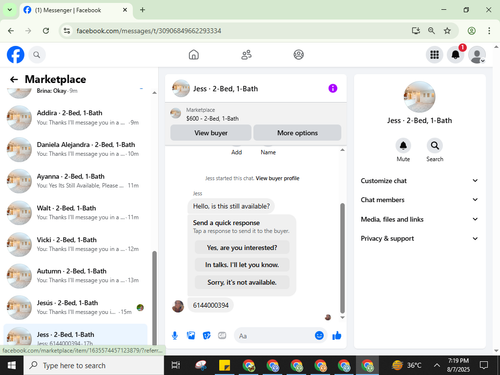Open the Groups icon in top navigation
This screenshot has width=500, height=375.
[x=298, y=55]
